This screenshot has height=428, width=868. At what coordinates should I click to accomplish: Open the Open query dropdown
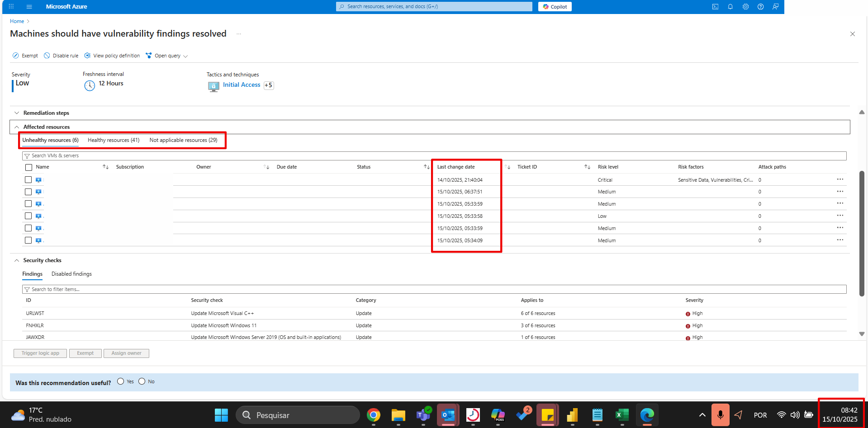[x=166, y=56]
